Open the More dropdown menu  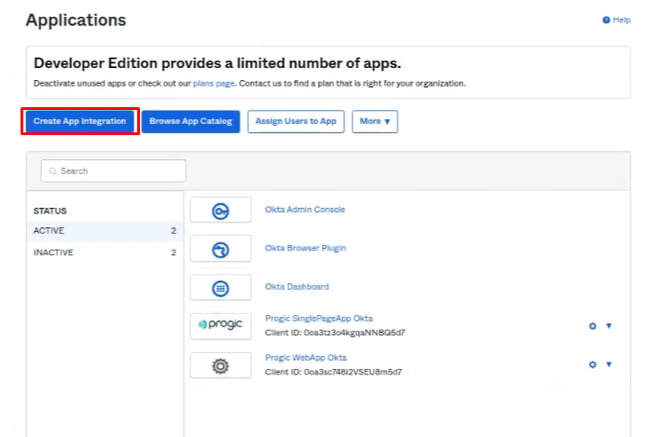pyautogui.click(x=375, y=121)
